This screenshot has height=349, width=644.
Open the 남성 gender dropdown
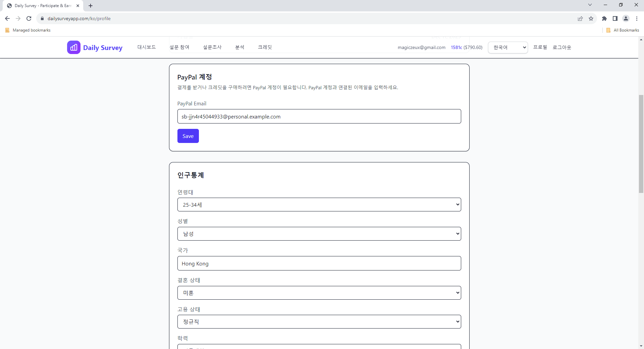[x=319, y=234]
